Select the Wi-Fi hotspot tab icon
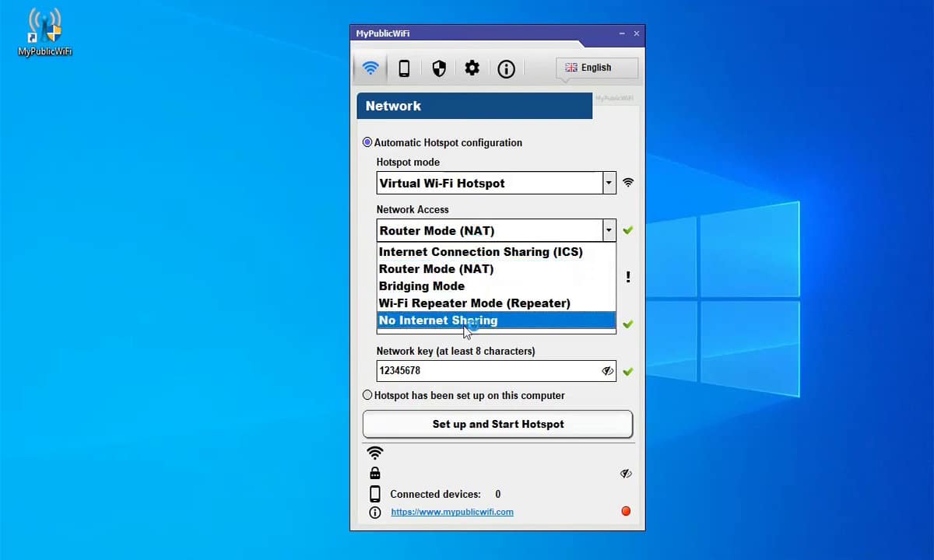 (370, 68)
